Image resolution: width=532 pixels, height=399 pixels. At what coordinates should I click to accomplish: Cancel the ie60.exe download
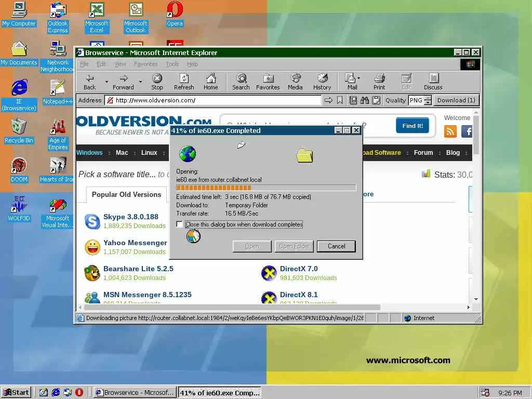coord(336,246)
